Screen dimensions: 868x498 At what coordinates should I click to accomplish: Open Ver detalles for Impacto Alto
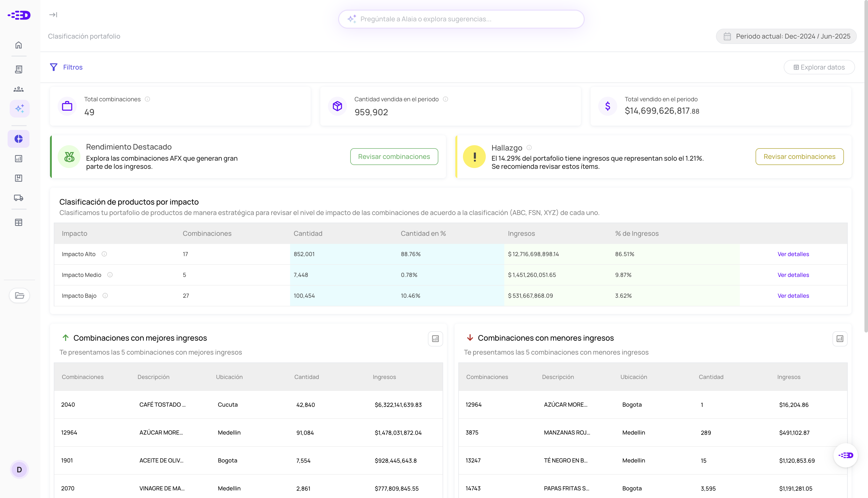tap(793, 254)
